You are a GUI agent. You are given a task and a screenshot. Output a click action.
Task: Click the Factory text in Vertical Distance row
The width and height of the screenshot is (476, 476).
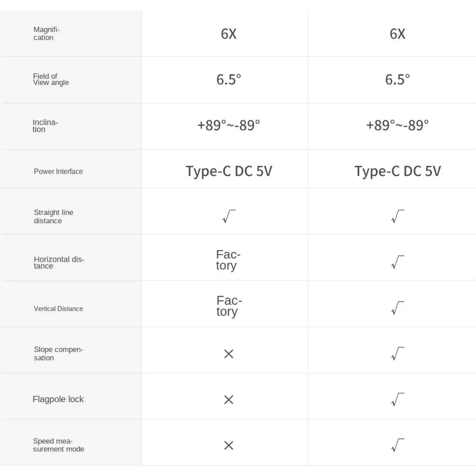[x=229, y=306]
